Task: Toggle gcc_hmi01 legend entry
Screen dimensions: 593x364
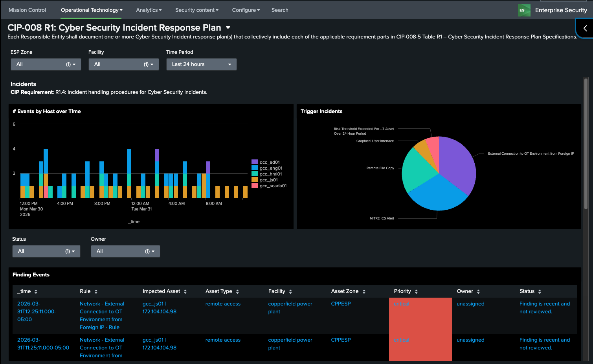Action: (x=270, y=174)
